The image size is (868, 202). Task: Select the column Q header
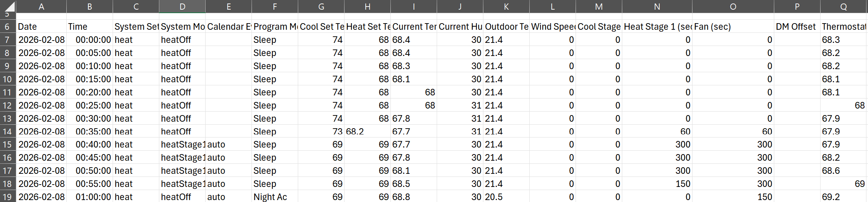843,7
